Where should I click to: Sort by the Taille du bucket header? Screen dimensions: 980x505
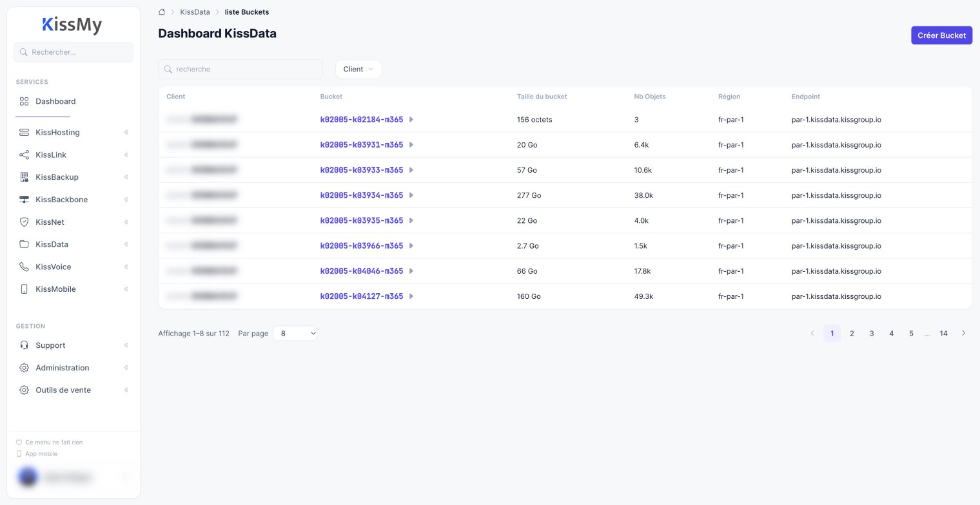click(542, 97)
